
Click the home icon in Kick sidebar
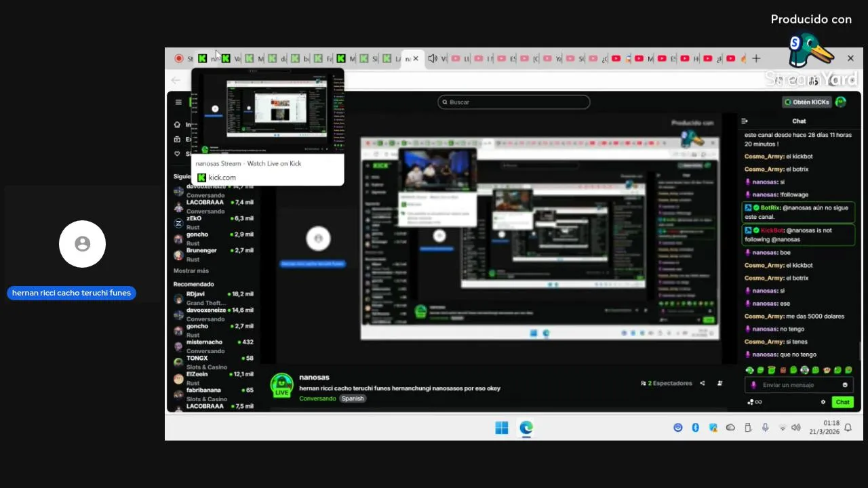tap(178, 125)
